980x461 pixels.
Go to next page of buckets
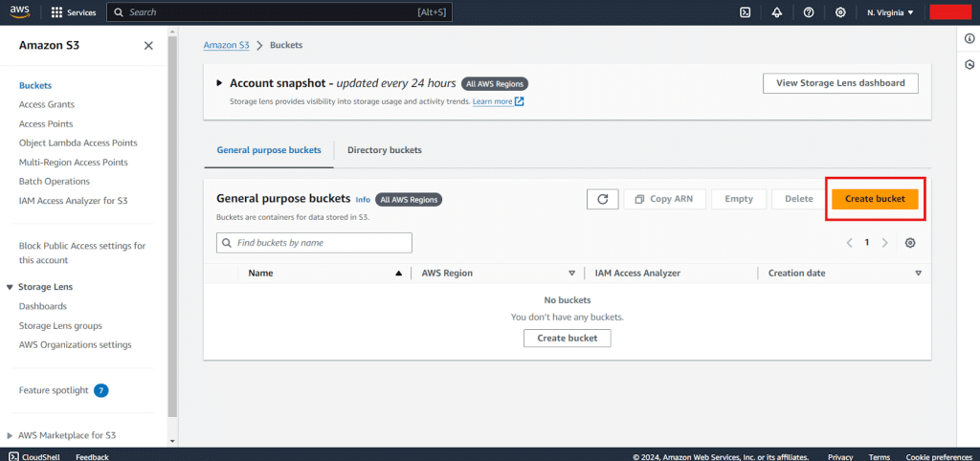pos(884,243)
